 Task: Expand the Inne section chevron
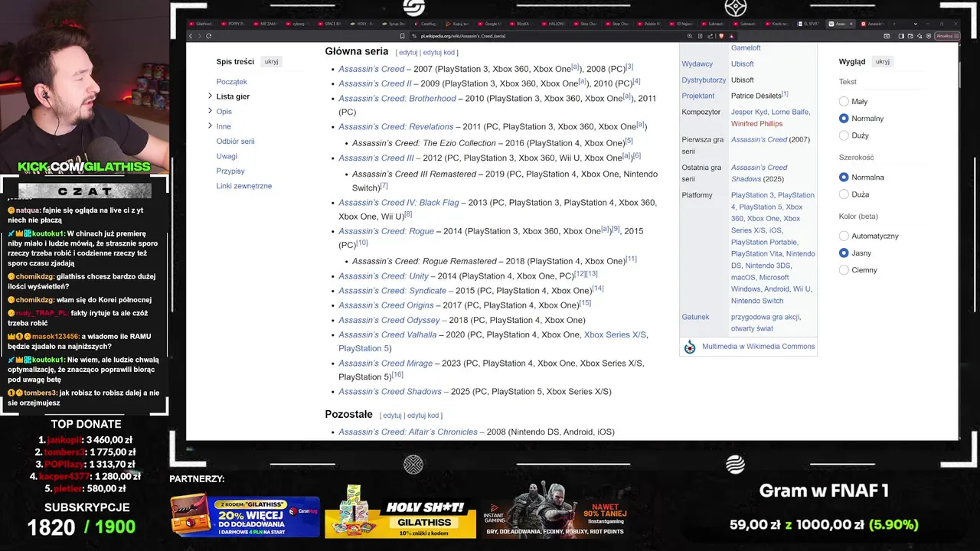[x=210, y=126]
